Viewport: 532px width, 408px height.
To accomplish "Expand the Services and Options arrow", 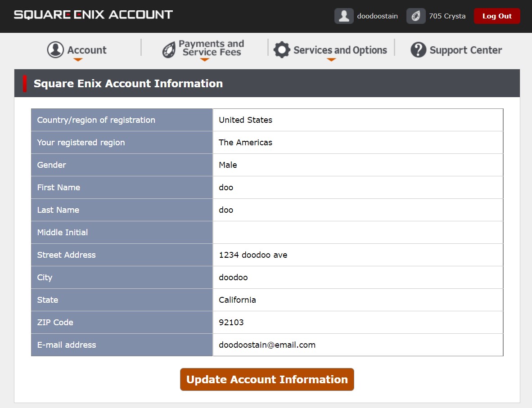I will pyautogui.click(x=331, y=60).
